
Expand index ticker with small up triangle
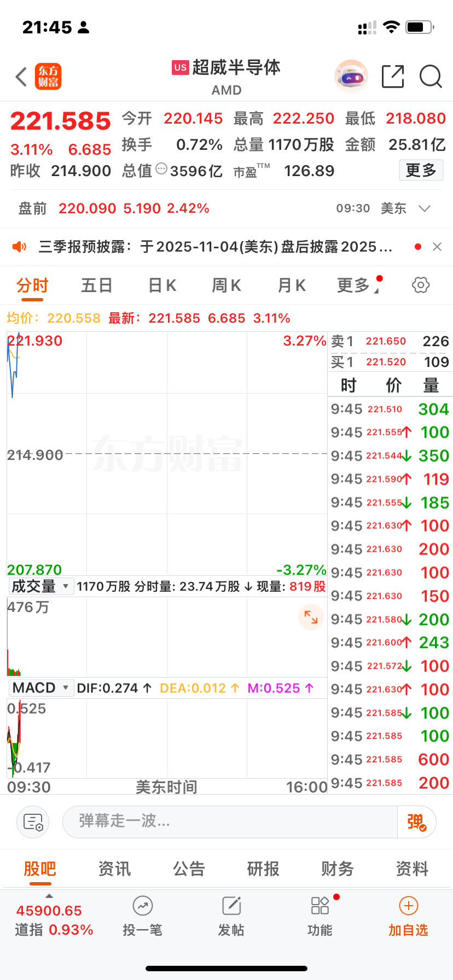click(x=49, y=896)
